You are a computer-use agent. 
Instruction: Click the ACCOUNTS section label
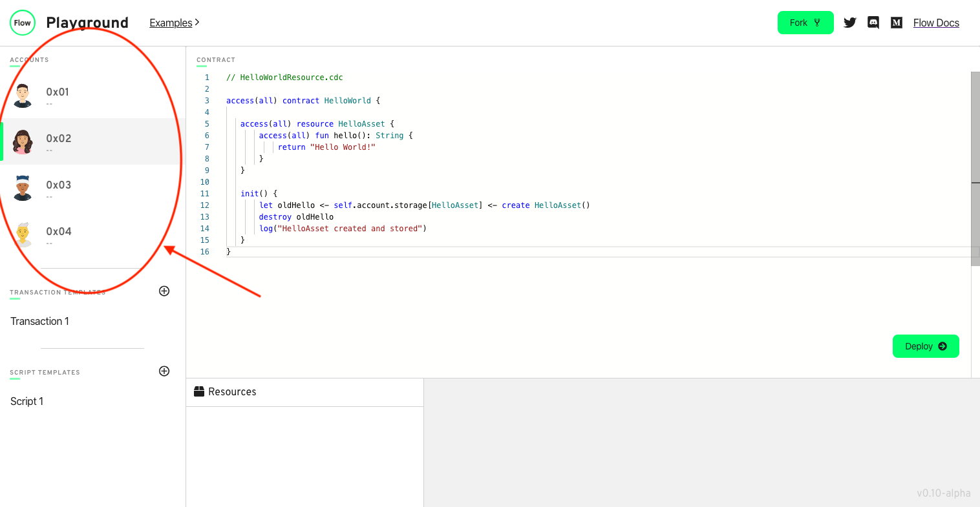[29, 60]
